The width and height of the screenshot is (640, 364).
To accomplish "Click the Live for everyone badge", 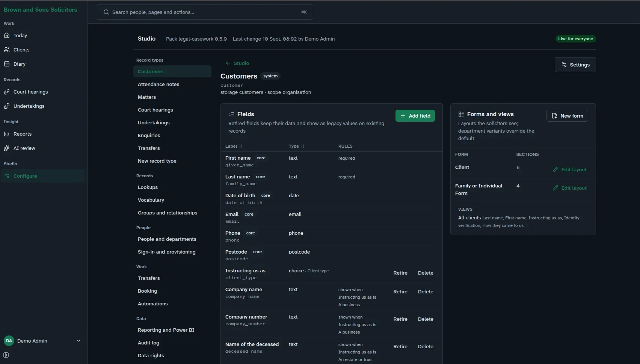I will tap(575, 39).
